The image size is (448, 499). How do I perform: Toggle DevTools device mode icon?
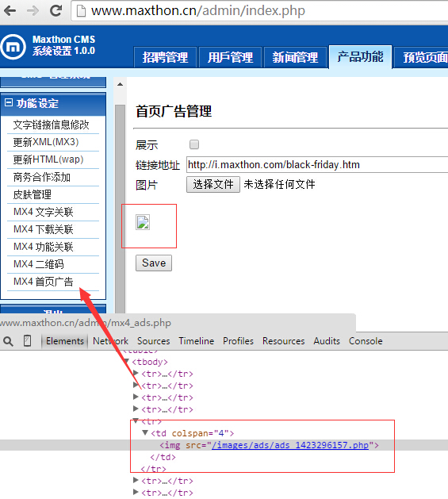tap(28, 341)
